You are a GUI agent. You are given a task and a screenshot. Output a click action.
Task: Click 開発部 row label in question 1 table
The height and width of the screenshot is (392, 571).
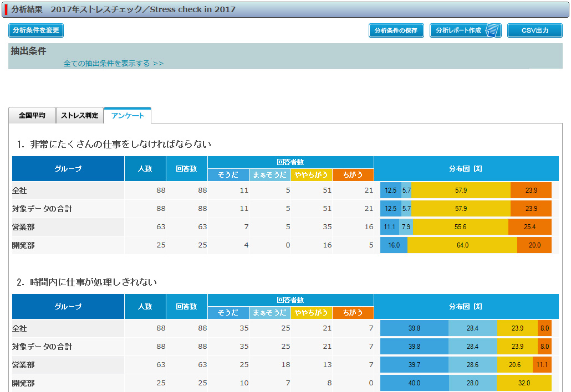(23, 245)
